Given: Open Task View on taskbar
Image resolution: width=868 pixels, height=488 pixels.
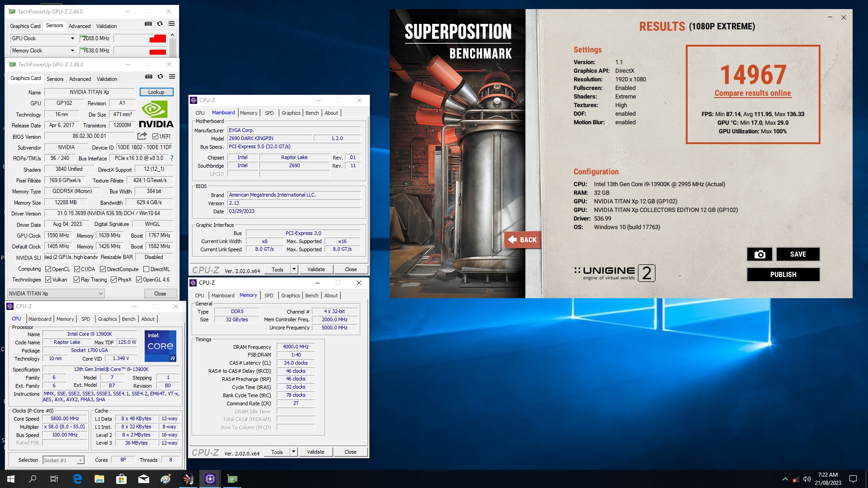Looking at the screenshot, I should [x=54, y=479].
